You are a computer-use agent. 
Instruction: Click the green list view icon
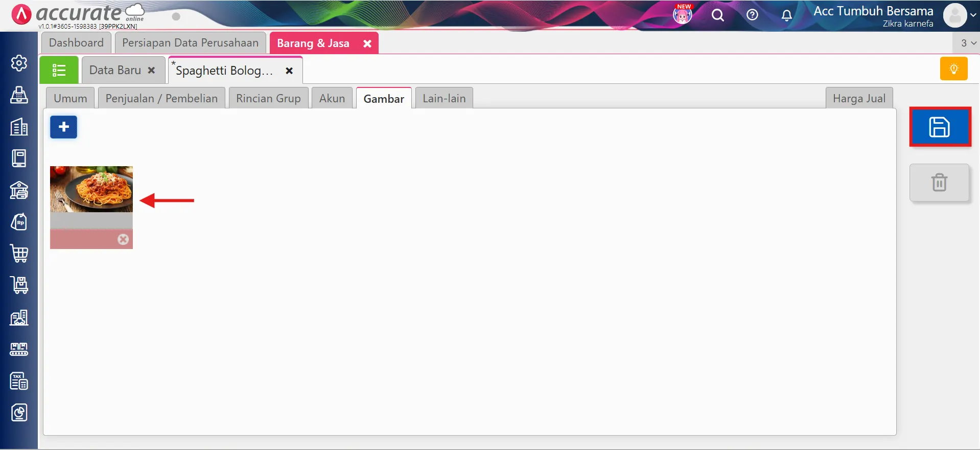point(59,70)
